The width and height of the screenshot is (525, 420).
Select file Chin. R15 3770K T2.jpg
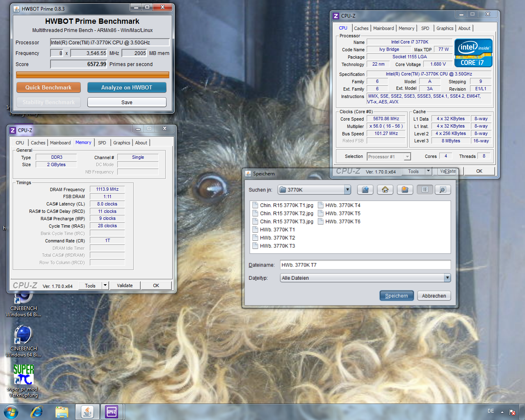(283, 213)
